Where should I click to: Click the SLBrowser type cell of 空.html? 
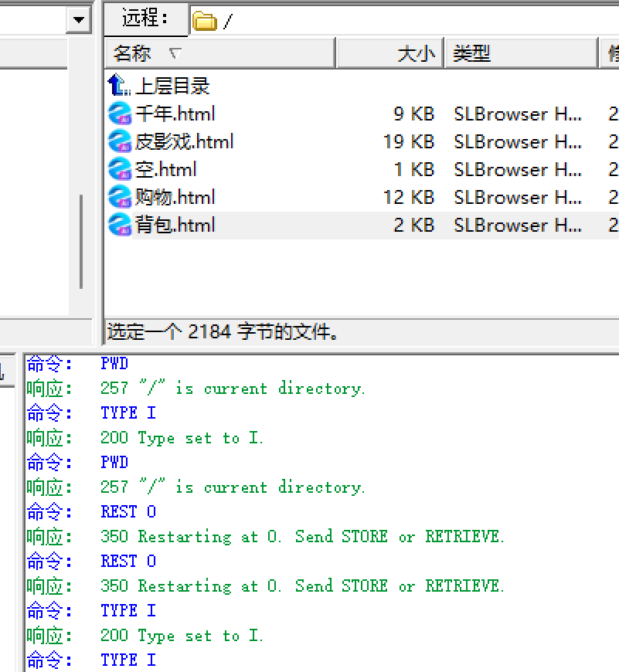point(518,170)
